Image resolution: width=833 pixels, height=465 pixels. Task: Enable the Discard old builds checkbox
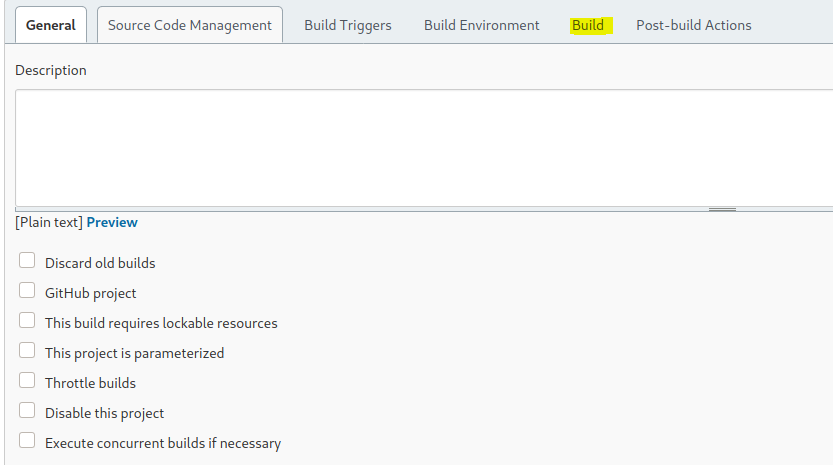click(27, 261)
